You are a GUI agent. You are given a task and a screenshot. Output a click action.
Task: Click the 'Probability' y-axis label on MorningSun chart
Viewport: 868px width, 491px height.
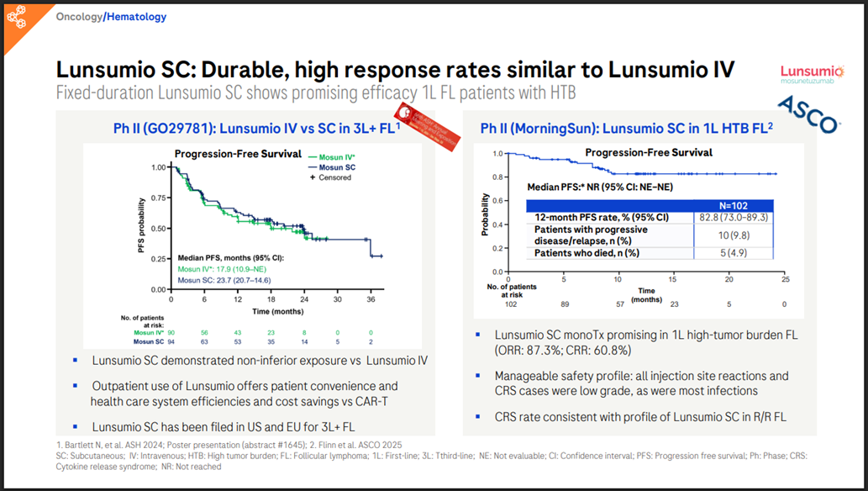point(485,214)
